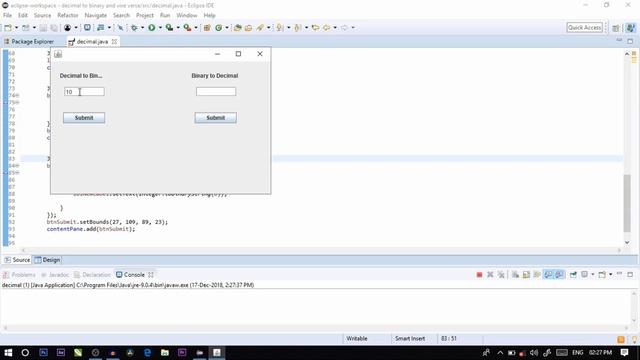Viewport: 640px width, 360px height.
Task: Click the editor scroll up arrow
Action: [627, 54]
